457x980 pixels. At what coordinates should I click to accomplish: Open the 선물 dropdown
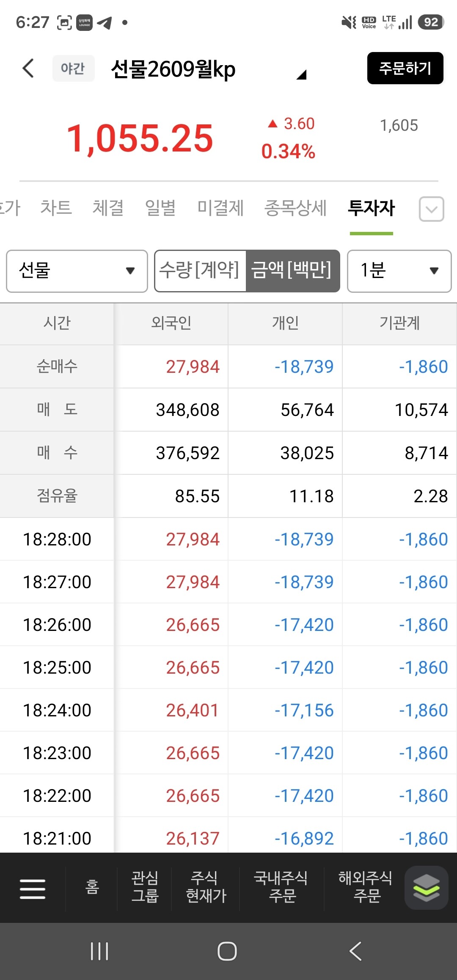coord(77,271)
